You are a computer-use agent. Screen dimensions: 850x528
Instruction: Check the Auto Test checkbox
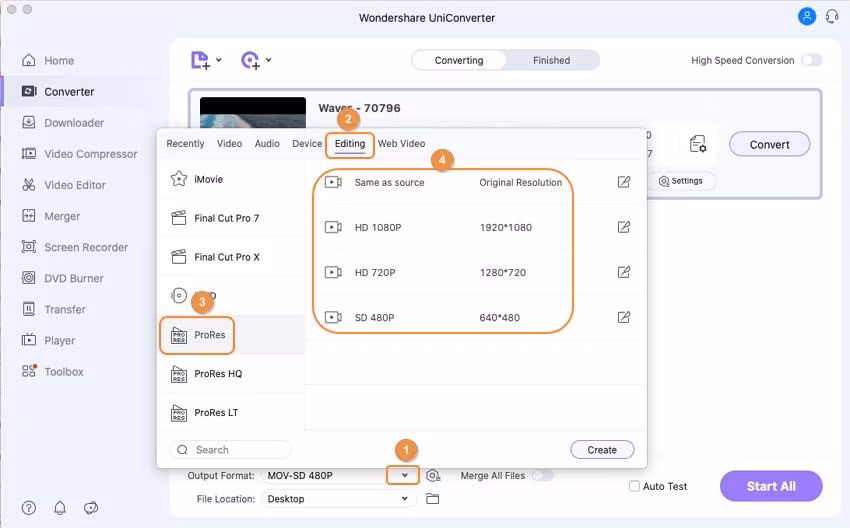coord(634,486)
